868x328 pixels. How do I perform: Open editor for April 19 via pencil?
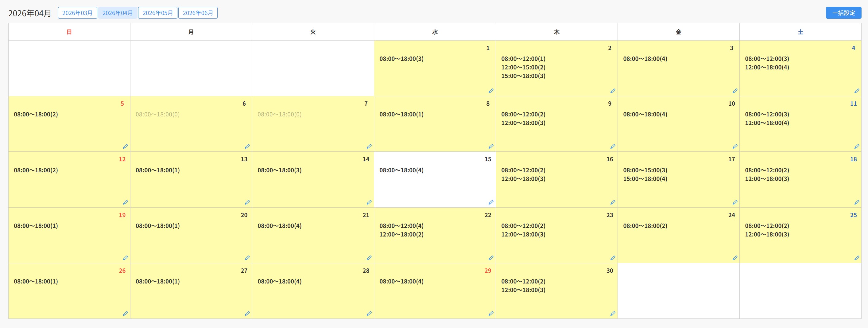tap(125, 258)
